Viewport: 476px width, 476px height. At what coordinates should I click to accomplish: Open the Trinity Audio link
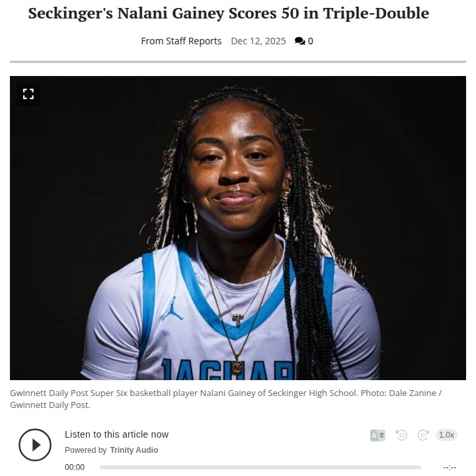click(134, 450)
